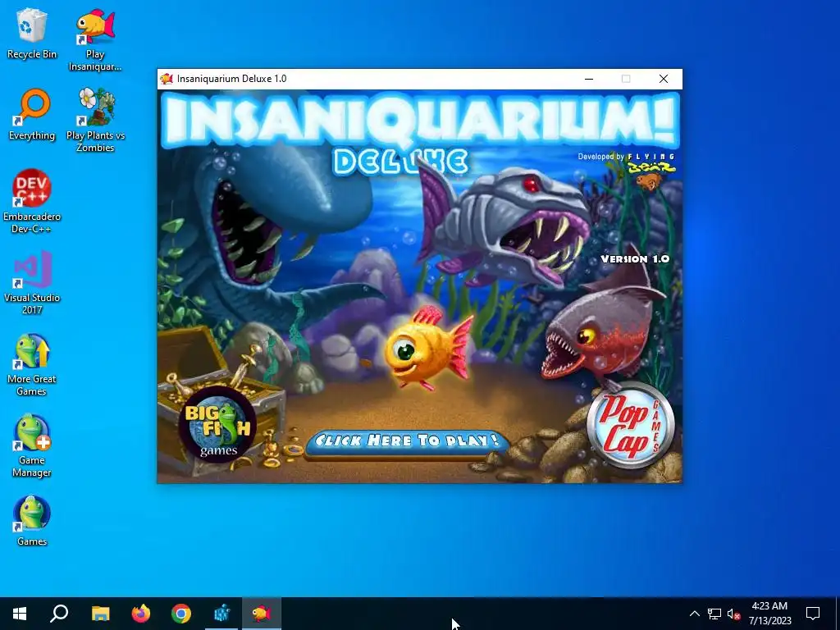Open the Windows Start menu
The height and width of the screenshot is (630, 840).
pyautogui.click(x=20, y=614)
